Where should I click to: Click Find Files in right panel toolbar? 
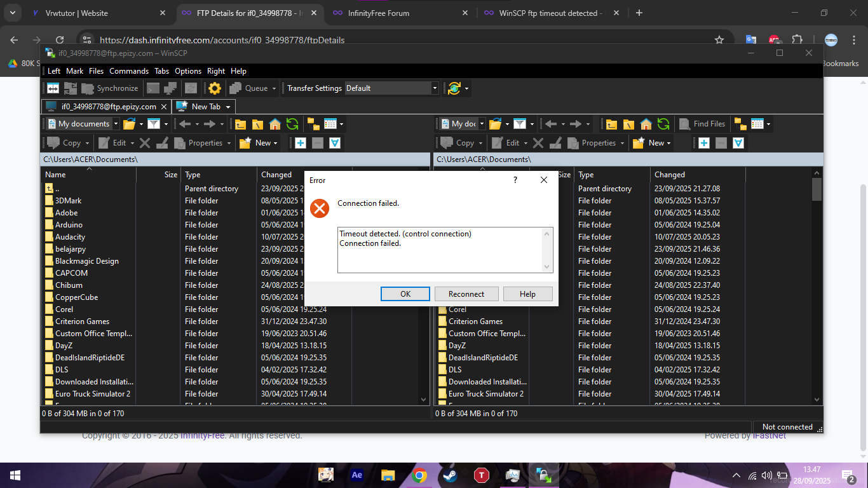pyautogui.click(x=702, y=124)
